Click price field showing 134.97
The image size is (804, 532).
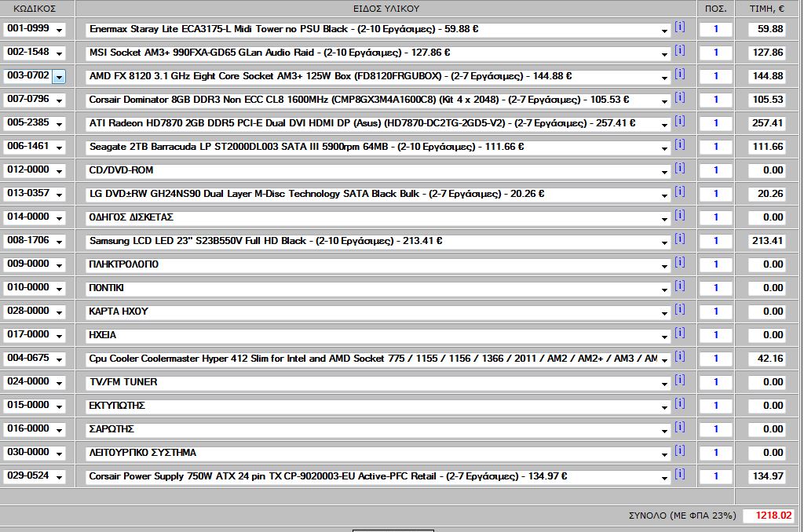click(x=766, y=476)
